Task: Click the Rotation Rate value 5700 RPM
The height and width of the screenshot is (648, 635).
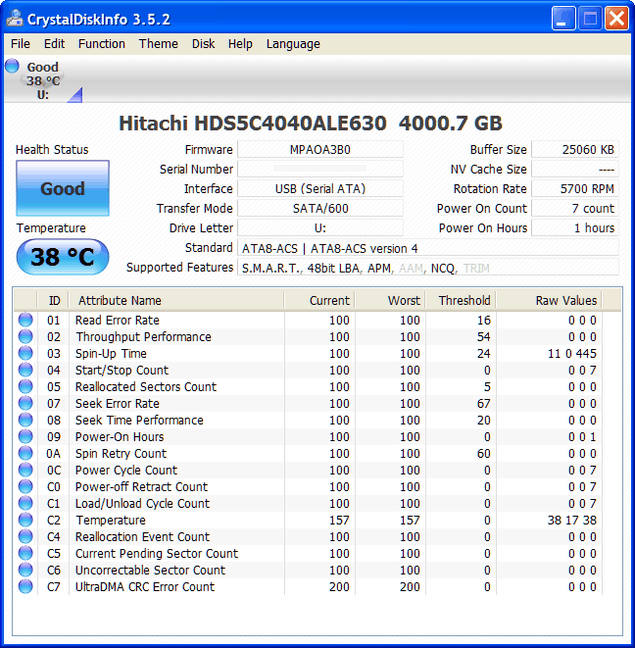Action: (575, 188)
